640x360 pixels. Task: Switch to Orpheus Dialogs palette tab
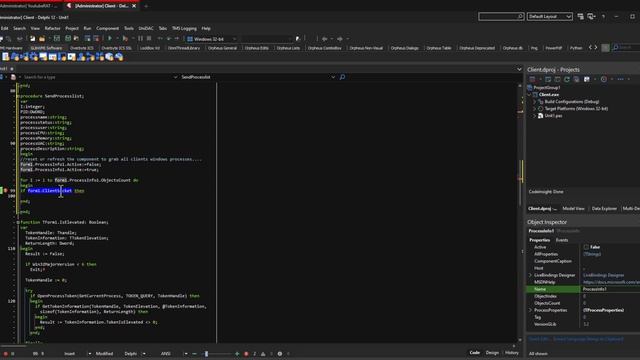pos(404,48)
